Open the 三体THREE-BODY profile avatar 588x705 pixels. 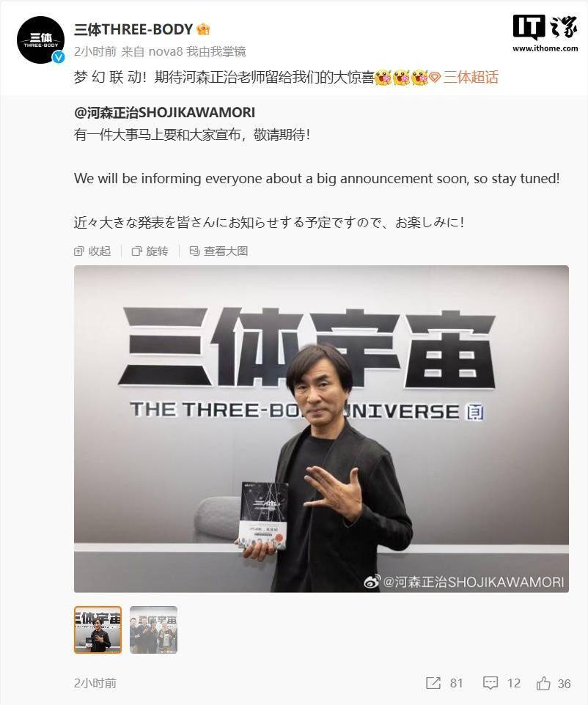click(x=40, y=40)
